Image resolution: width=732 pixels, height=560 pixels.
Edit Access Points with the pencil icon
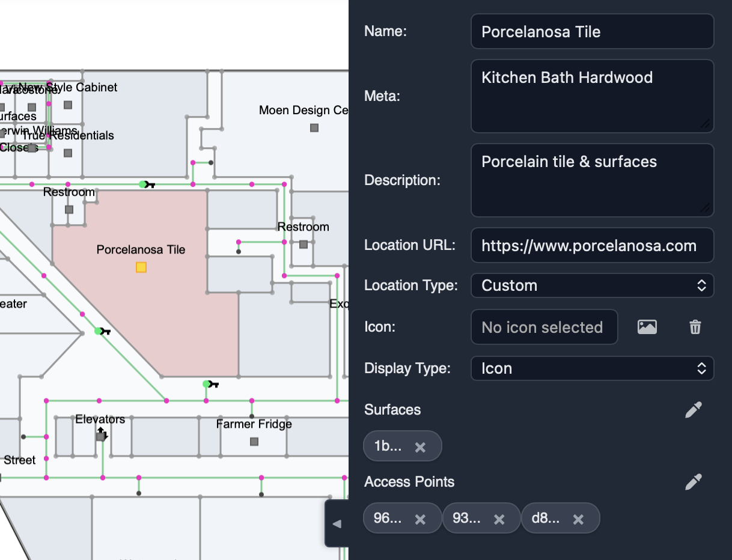click(x=693, y=482)
